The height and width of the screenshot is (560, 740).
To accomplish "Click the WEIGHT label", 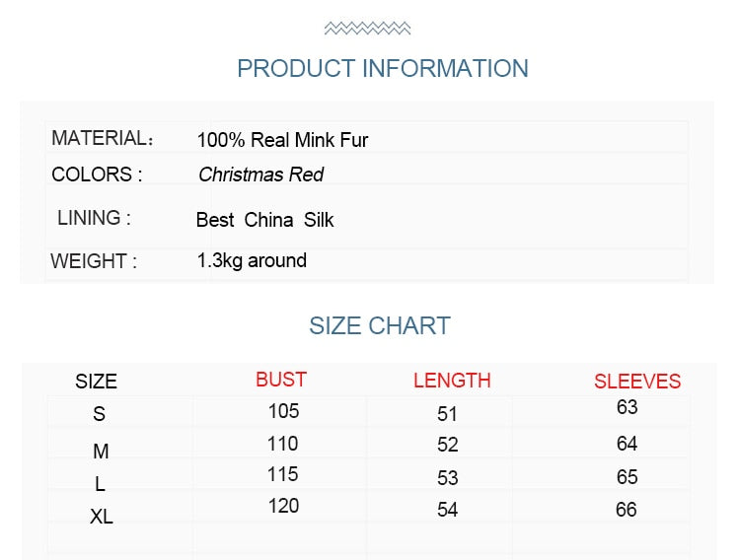I will click(94, 261).
